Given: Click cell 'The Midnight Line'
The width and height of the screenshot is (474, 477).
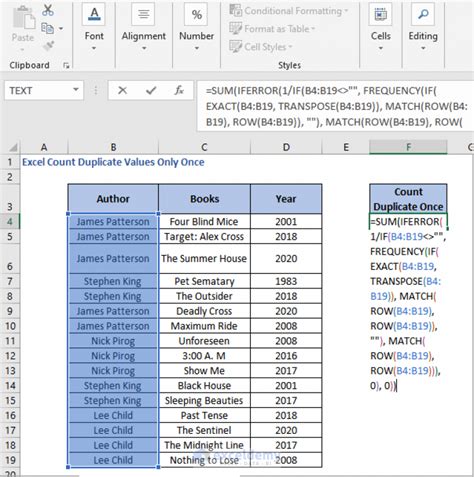Looking at the screenshot, I should (204, 445).
